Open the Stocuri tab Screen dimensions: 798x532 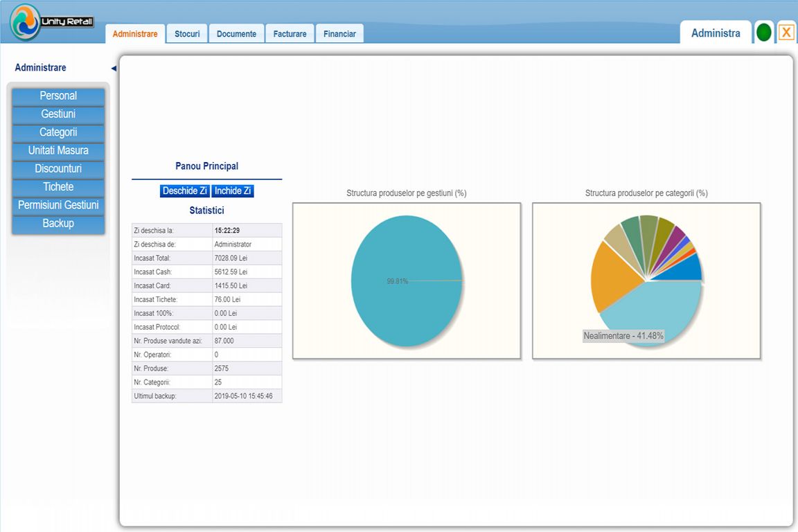[187, 34]
